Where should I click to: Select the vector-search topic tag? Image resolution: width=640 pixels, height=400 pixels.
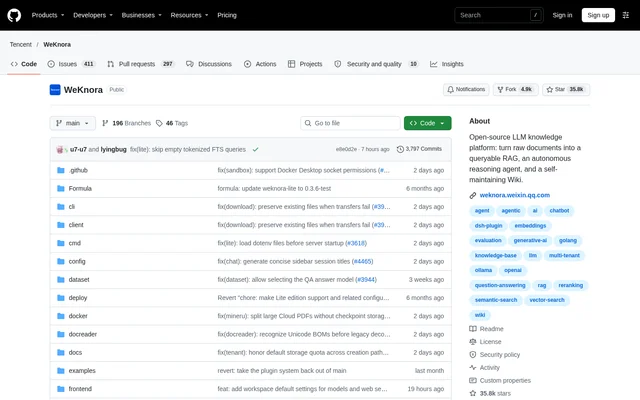547,300
